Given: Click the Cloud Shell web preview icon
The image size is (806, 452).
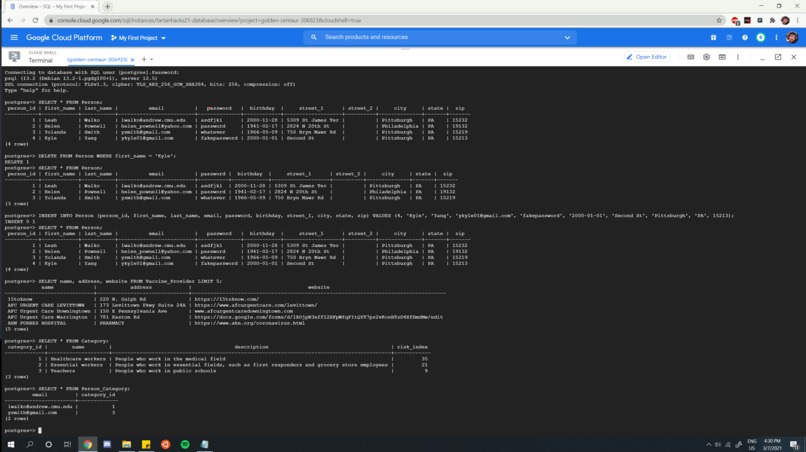Looking at the screenshot, I should pos(722,57).
